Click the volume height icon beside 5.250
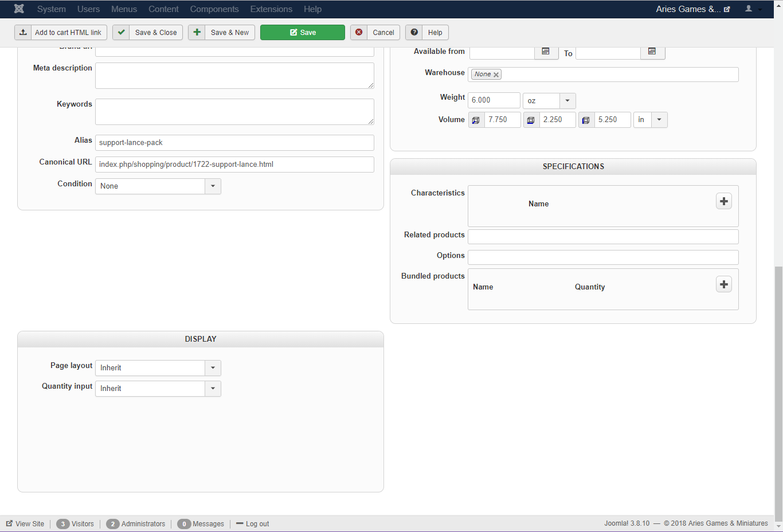 click(x=586, y=120)
